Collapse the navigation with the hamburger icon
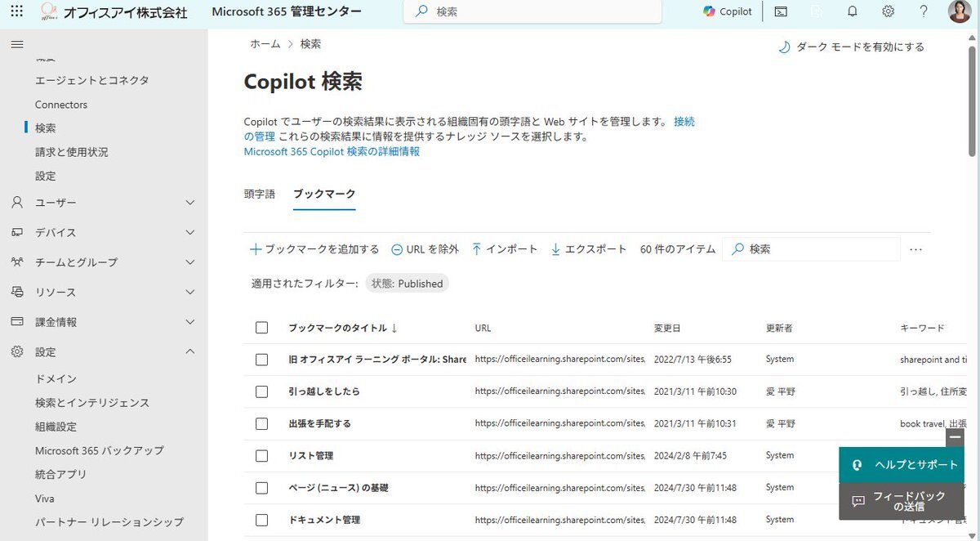Viewport: 980px width, 541px height. [16, 44]
